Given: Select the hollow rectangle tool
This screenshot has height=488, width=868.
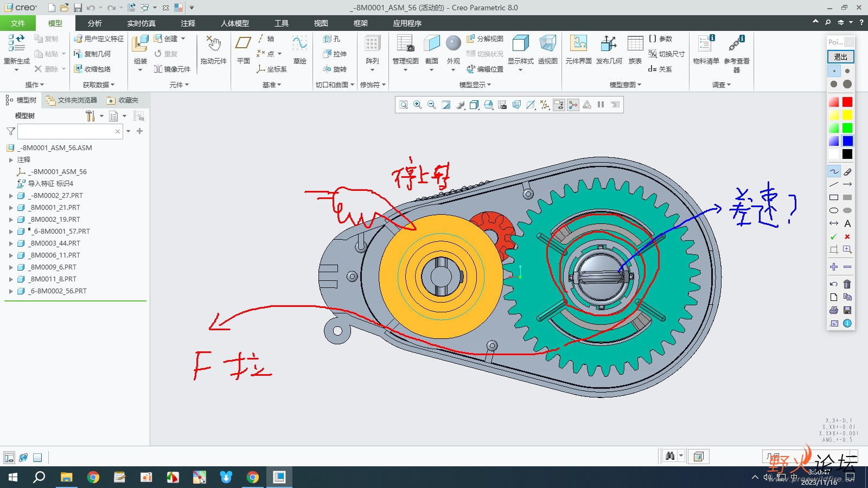Looking at the screenshot, I should click(x=834, y=197).
